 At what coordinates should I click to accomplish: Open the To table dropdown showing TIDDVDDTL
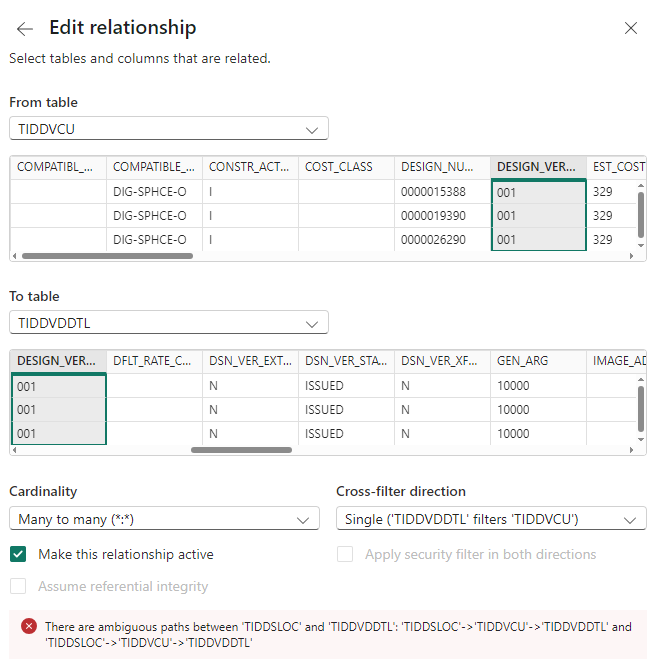[x=169, y=323]
